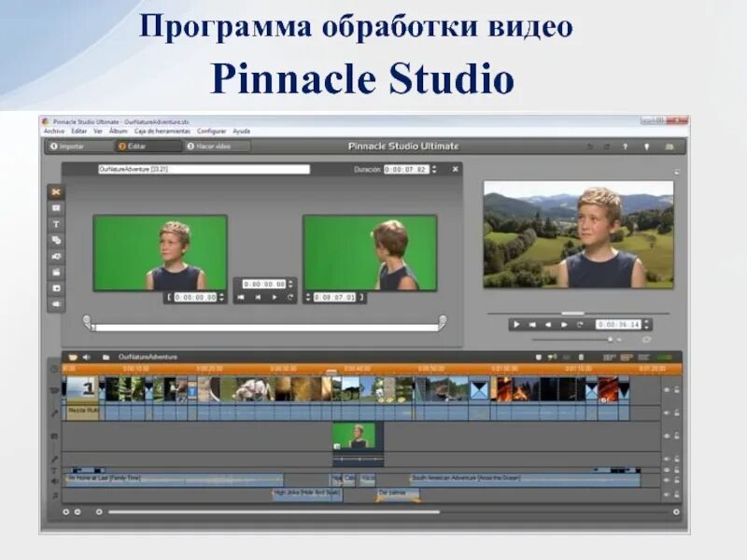Toggle the audio scrubbing speaker icon in timeline header
This screenshot has height=560, width=747.
552,357
